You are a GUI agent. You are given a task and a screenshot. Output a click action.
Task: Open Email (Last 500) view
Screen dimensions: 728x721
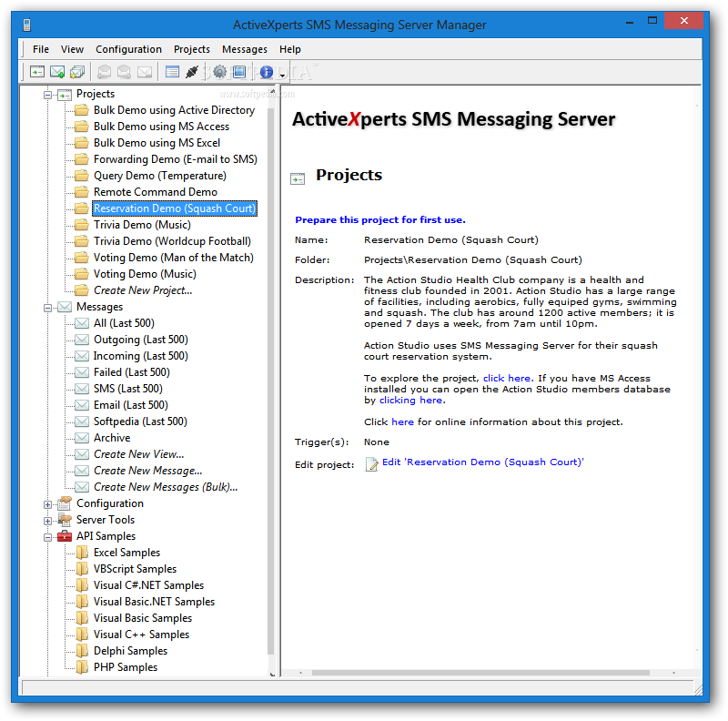click(131, 405)
